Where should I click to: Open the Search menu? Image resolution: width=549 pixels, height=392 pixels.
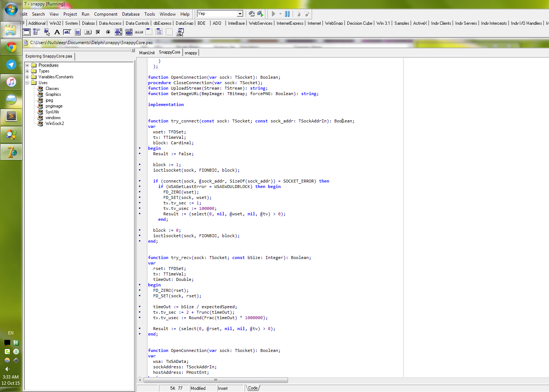[38, 14]
